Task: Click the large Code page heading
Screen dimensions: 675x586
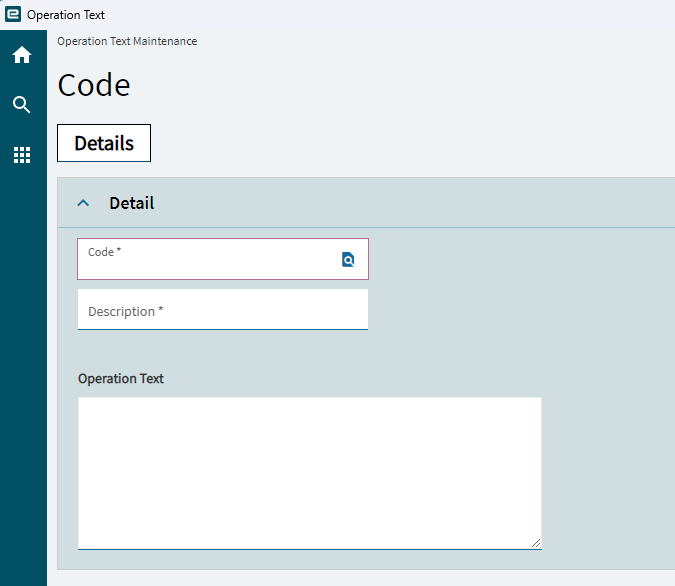Action: 94,85
